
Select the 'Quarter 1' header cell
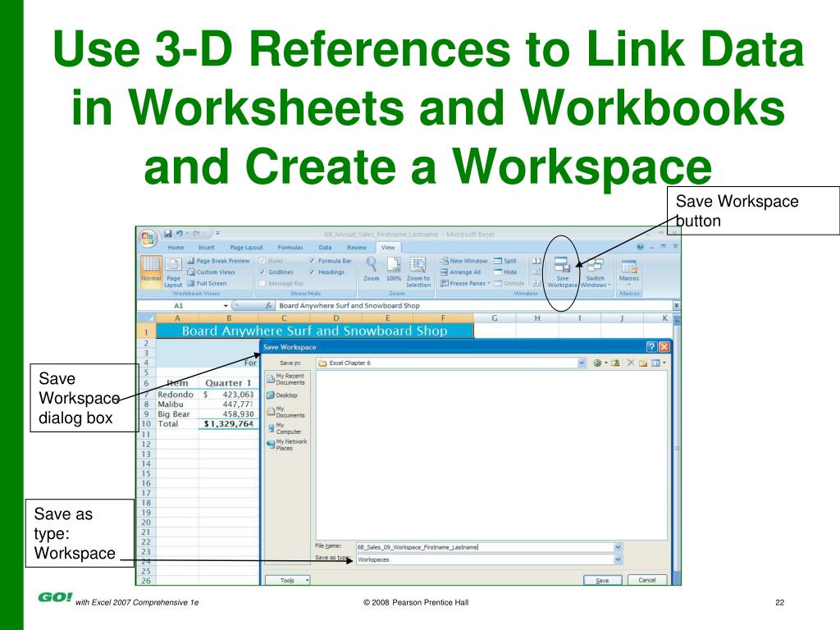coord(229,383)
